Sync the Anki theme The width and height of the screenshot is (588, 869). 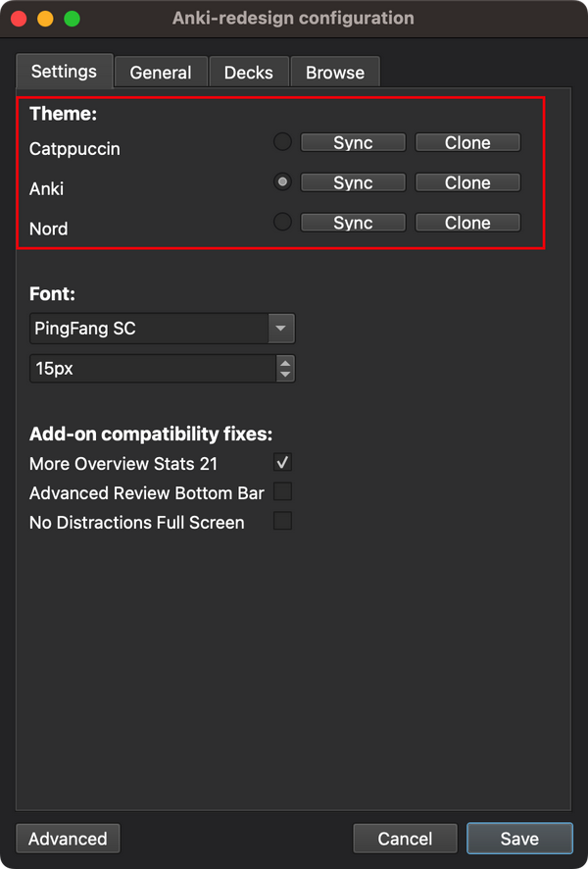pyautogui.click(x=353, y=182)
